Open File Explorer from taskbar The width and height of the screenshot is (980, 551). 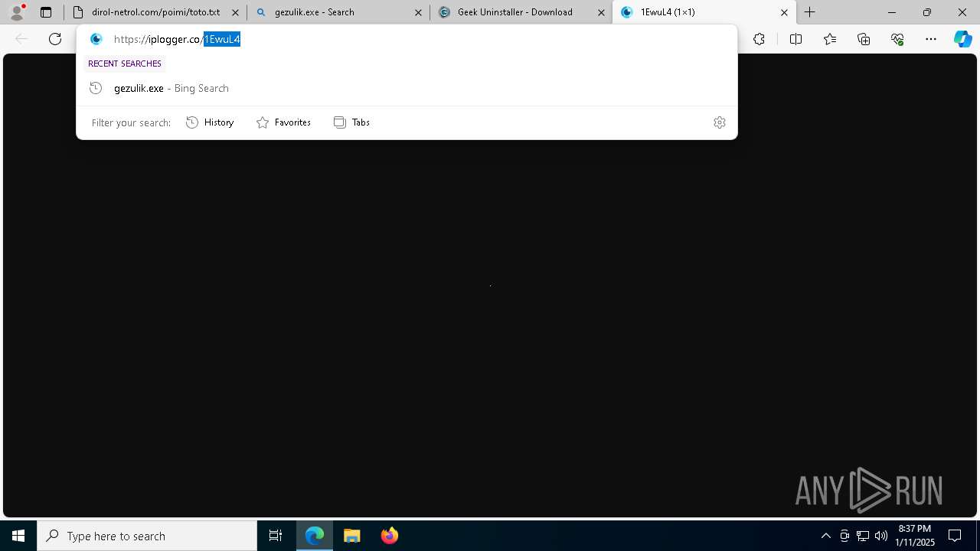click(352, 536)
